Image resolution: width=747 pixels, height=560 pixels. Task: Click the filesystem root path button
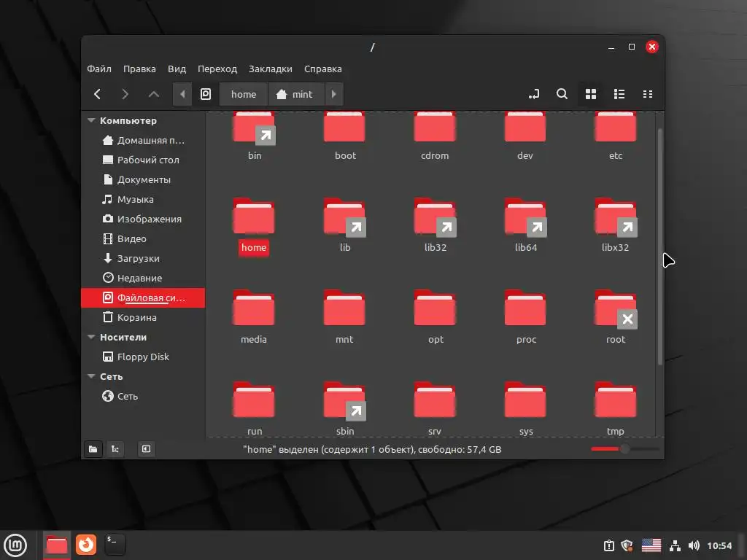(x=205, y=94)
